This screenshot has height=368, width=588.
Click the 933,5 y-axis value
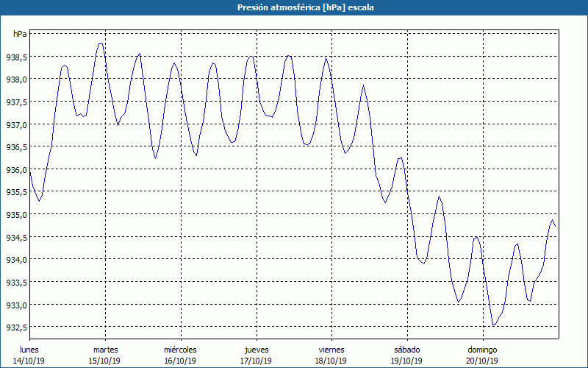[16, 283]
